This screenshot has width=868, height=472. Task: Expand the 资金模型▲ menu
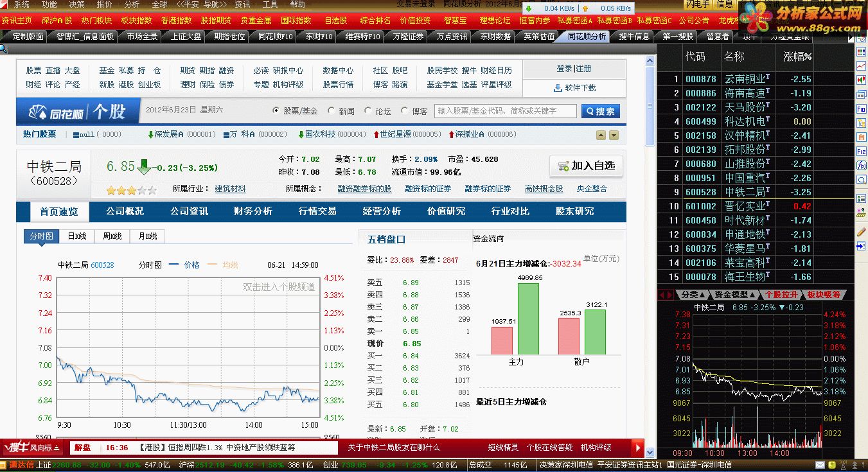[x=734, y=294]
